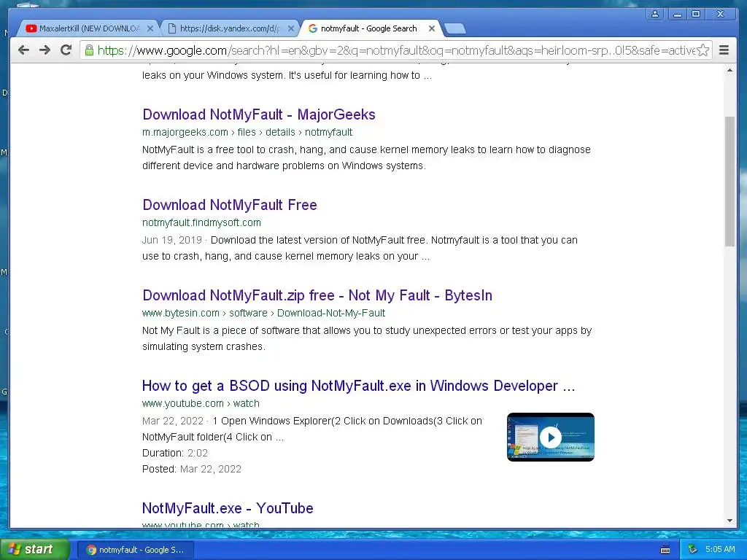Bookmark this page with the star icon
Viewport: 747px width, 560px height.
(703, 50)
